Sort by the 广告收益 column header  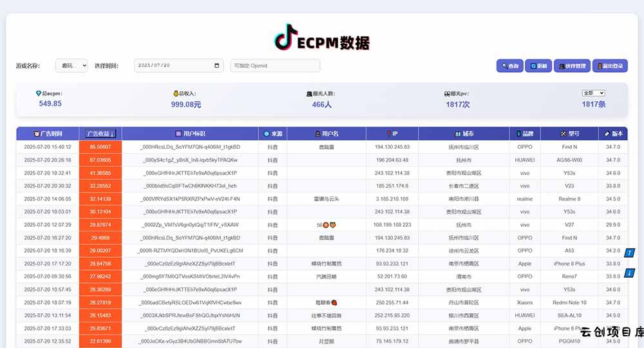point(100,134)
